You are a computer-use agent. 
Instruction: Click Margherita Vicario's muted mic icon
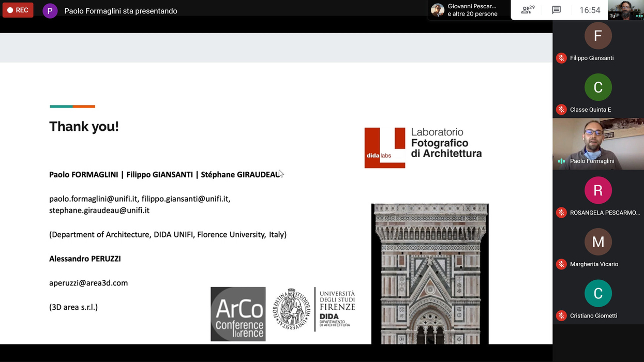click(x=561, y=264)
